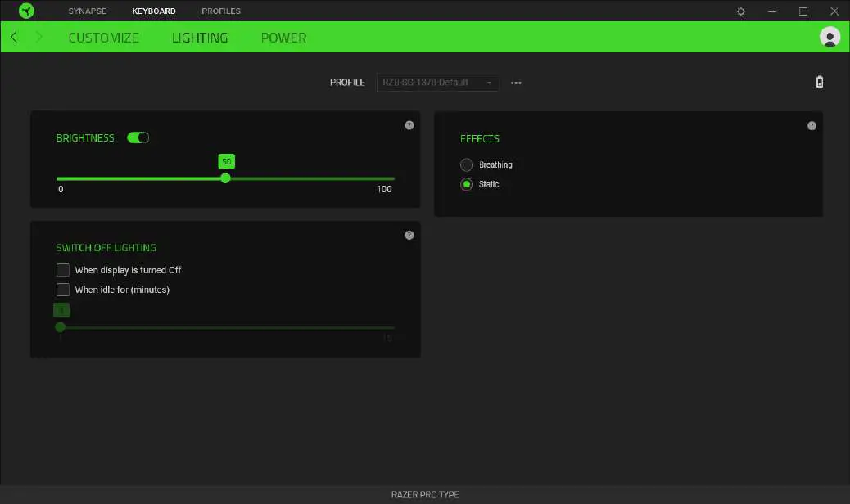Minimize the Synapse window
850x504 pixels.
[772, 11]
